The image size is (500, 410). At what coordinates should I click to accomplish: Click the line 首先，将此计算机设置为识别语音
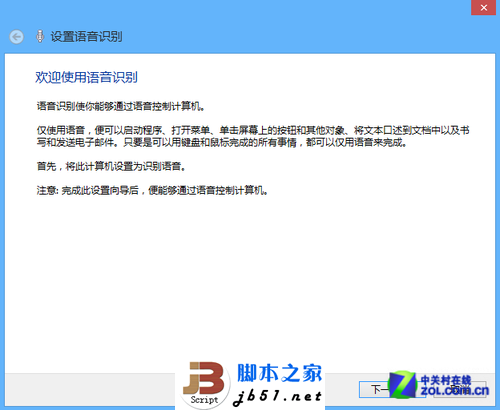[x=111, y=166]
